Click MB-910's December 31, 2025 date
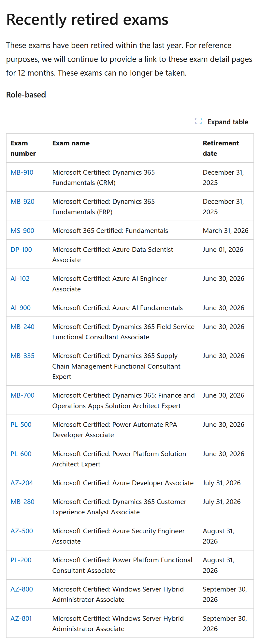The image size is (260, 644). pyautogui.click(x=223, y=177)
